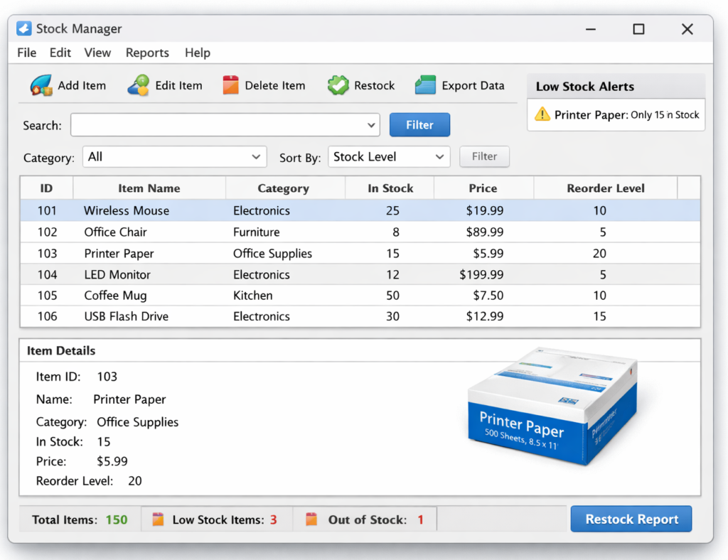Click the green Restock toolbar icon
The height and width of the screenshot is (560, 728).
pyautogui.click(x=338, y=85)
